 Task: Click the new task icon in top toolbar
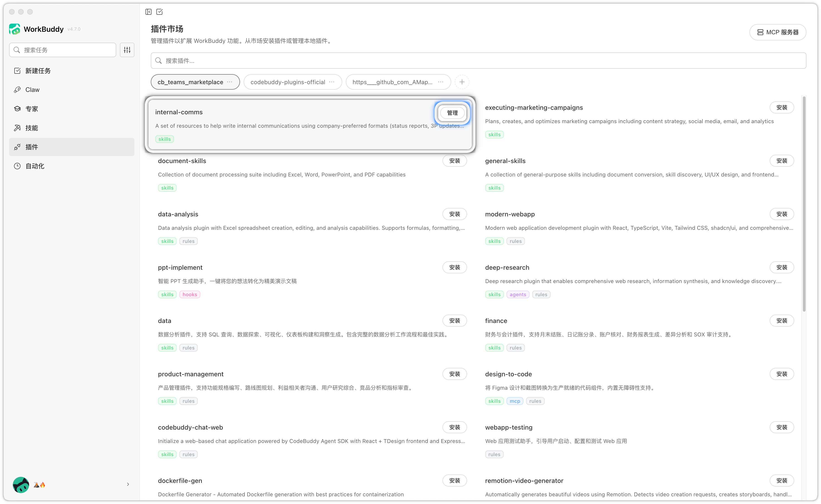point(159,12)
